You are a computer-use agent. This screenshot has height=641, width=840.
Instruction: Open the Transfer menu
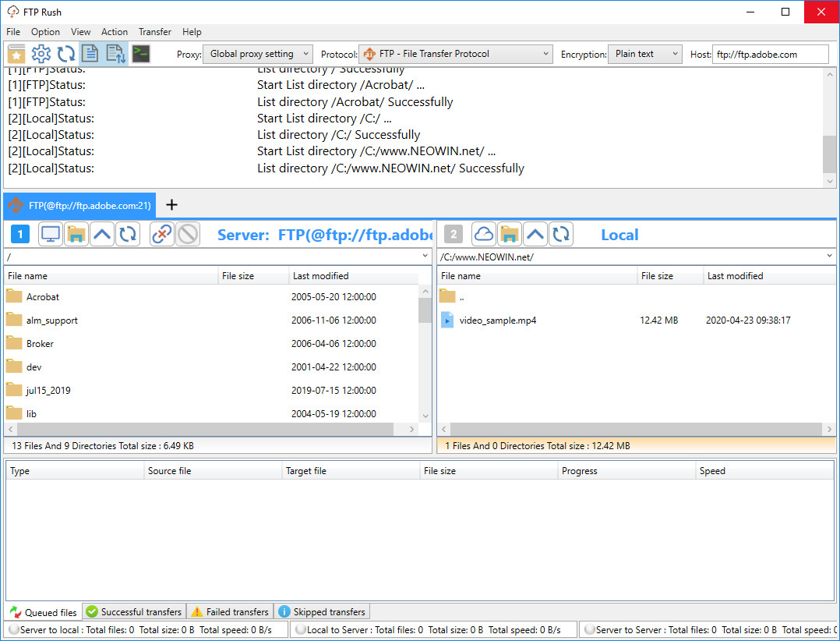coord(154,32)
